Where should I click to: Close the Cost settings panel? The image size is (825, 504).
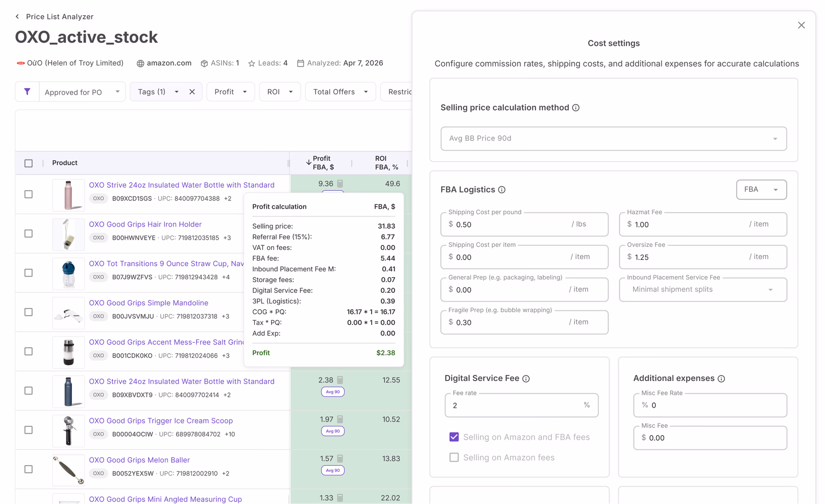tap(801, 26)
